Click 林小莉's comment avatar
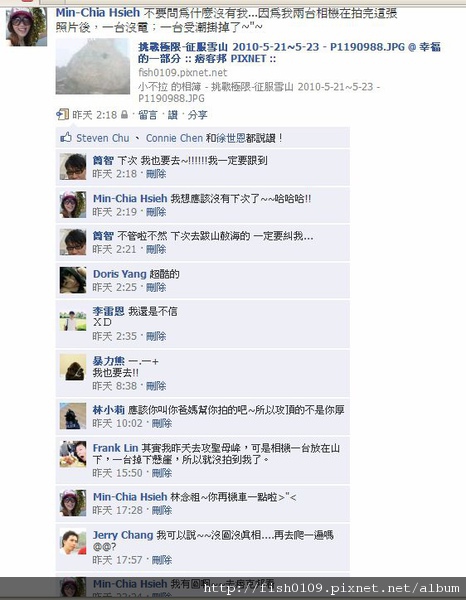This screenshot has width=466, height=600. 73,416
